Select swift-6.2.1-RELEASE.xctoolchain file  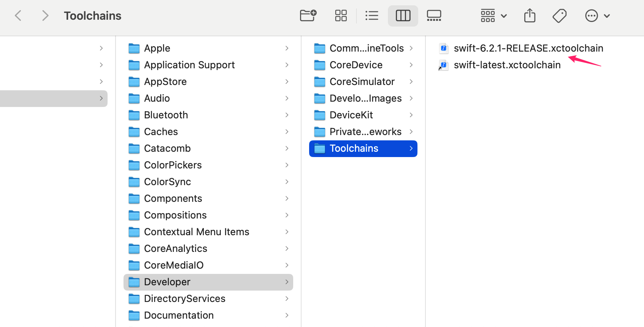click(528, 48)
